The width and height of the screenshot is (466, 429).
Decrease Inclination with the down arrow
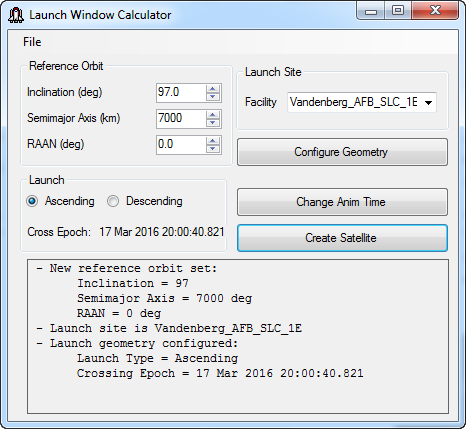click(213, 97)
